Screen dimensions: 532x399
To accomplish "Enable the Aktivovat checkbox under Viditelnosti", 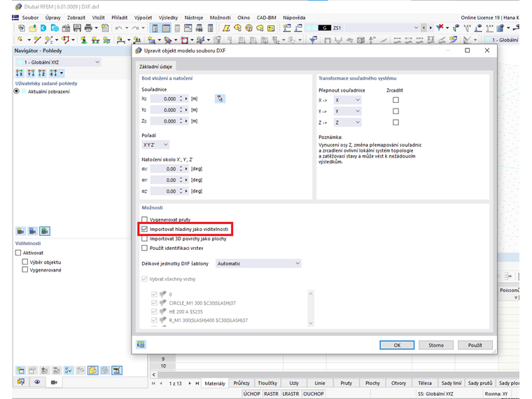I will coord(18,253).
